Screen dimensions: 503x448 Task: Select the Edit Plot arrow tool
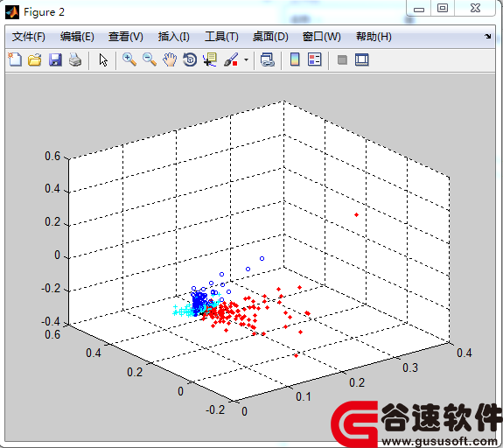click(x=103, y=60)
